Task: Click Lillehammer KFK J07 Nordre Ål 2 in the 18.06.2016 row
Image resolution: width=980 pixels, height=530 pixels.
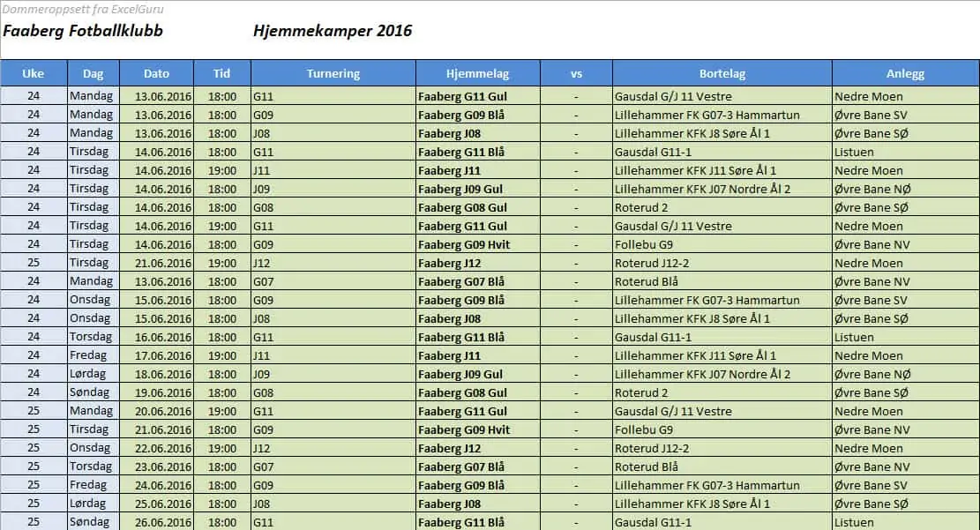Action: point(702,375)
